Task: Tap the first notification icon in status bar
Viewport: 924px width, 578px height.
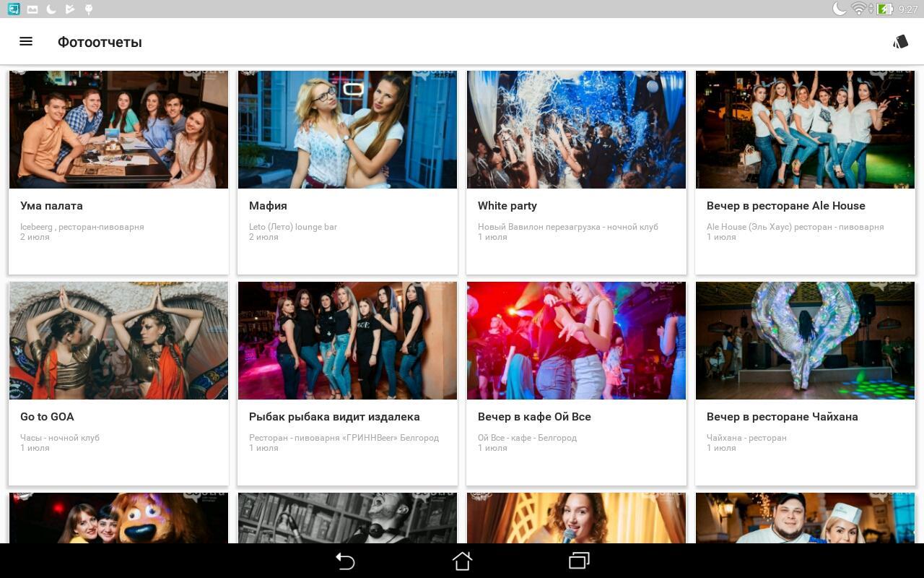Action: [x=14, y=9]
